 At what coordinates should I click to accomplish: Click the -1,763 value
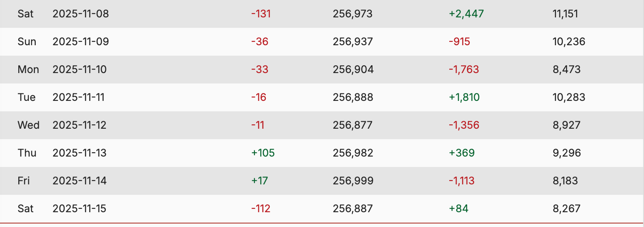point(464,70)
